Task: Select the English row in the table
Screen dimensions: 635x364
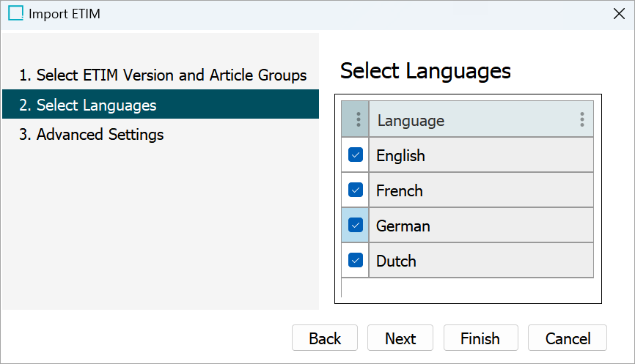Action: 480,155
